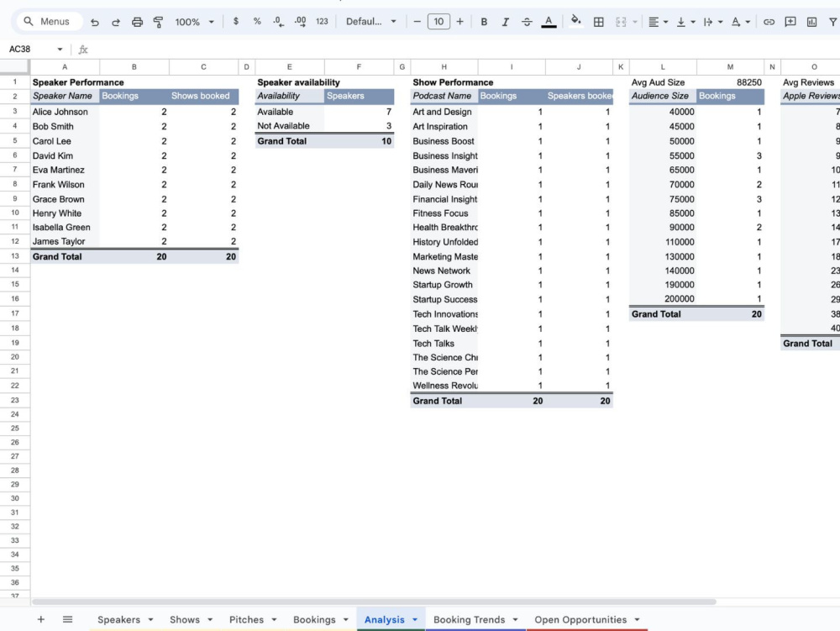Screen dimensions: 840x631
Task: Select the 'Alice Johnson' cell
Action: pos(65,112)
